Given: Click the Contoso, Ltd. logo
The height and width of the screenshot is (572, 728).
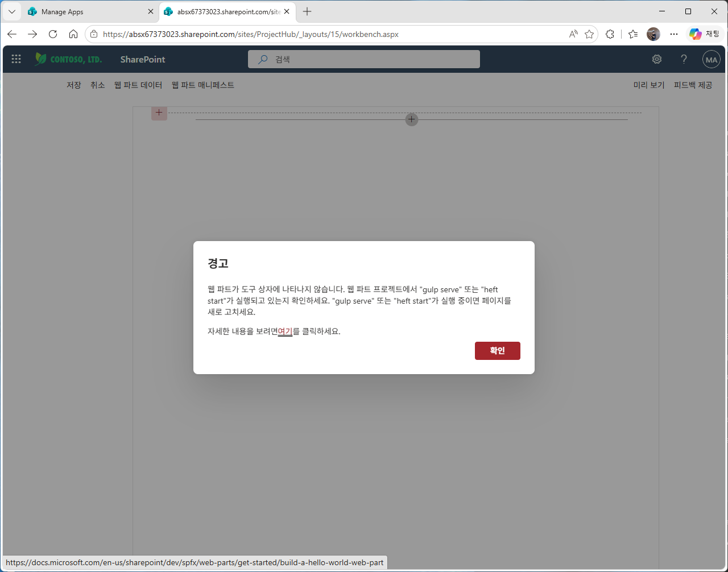Looking at the screenshot, I should click(x=68, y=59).
